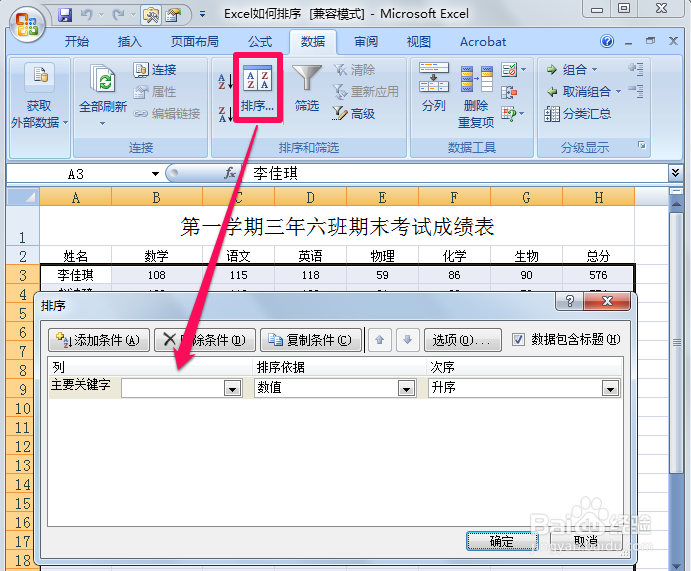Click the sheet title cell 第一学期三年六班期末考试成绩表
Screen dimensions: 691x571
pyautogui.click(x=337, y=226)
